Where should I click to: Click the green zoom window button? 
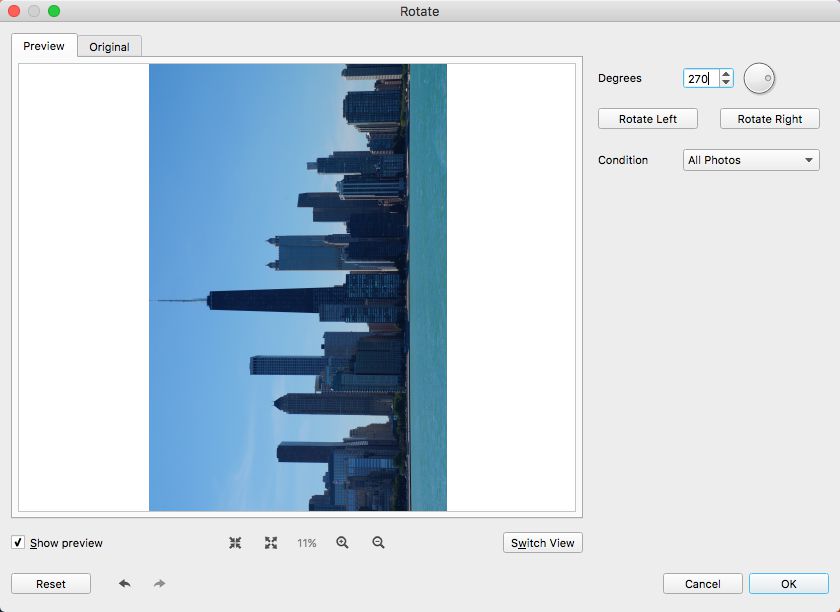pos(54,11)
